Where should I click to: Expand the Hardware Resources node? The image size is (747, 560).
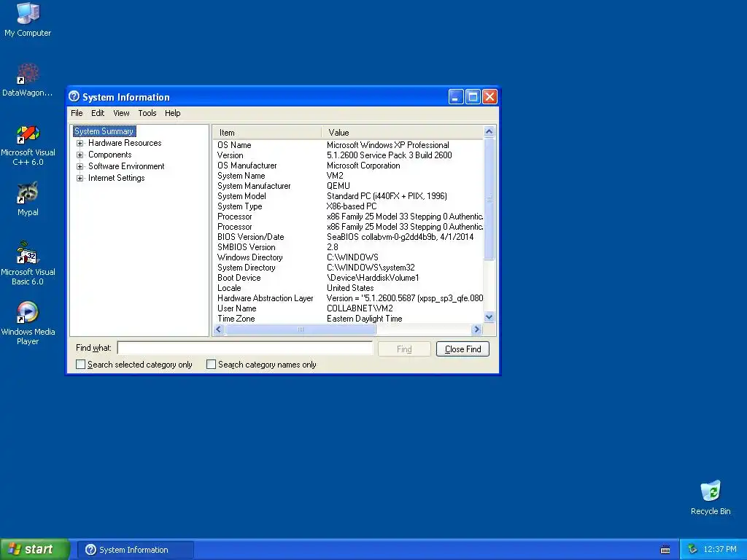(x=80, y=143)
